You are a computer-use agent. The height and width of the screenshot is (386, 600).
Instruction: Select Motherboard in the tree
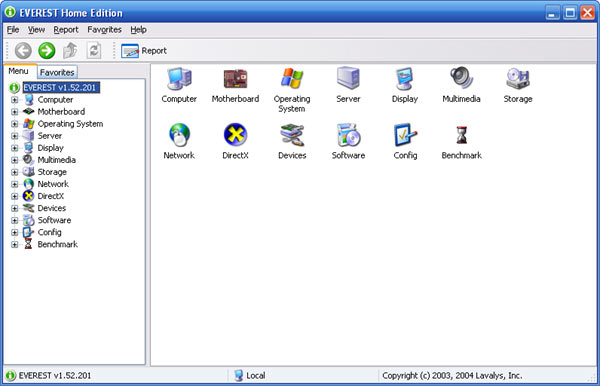(61, 112)
